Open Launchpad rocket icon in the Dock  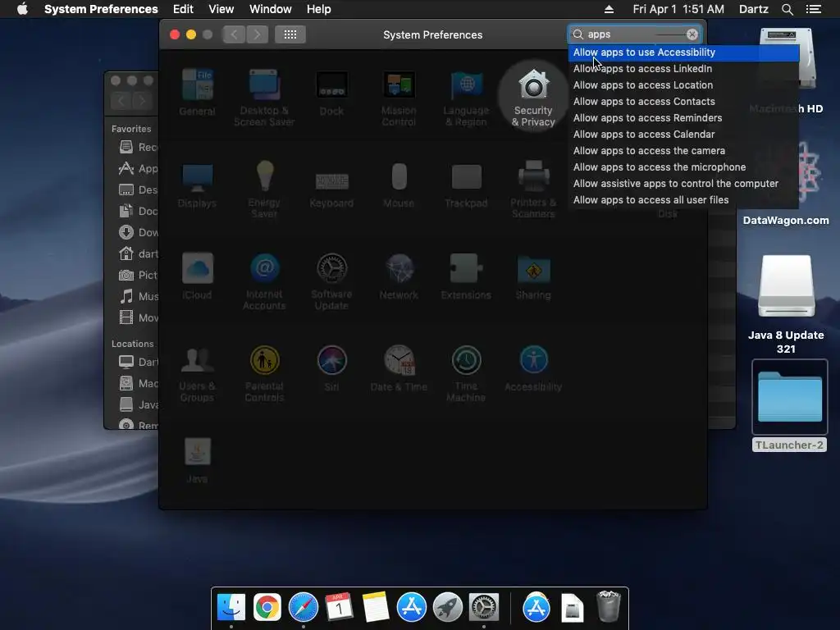(447, 607)
